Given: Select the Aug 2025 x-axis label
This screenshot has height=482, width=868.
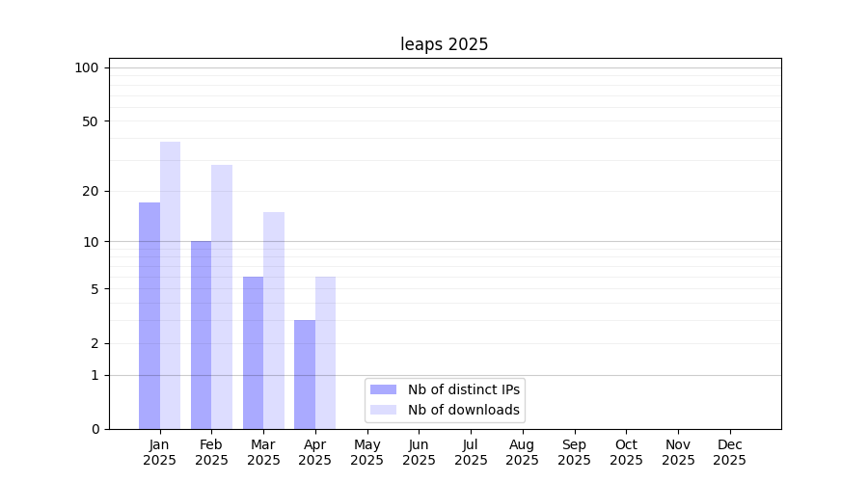Looking at the screenshot, I should pyautogui.click(x=523, y=452).
